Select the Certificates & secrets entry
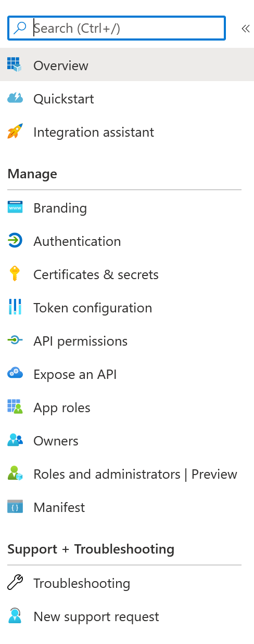Viewport: 254px width, 644px height. click(x=127, y=274)
